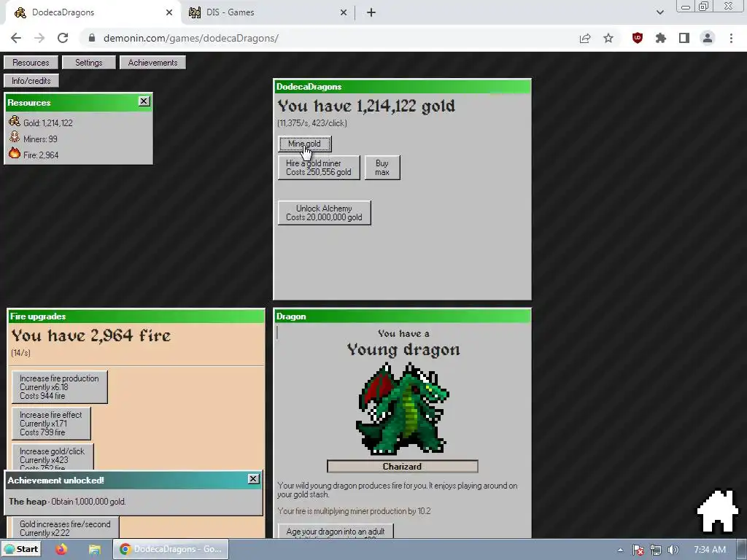The height and width of the screenshot is (560, 747).
Task: Click the DodecaDragons Chrome taskbar item
Action: (x=171, y=549)
